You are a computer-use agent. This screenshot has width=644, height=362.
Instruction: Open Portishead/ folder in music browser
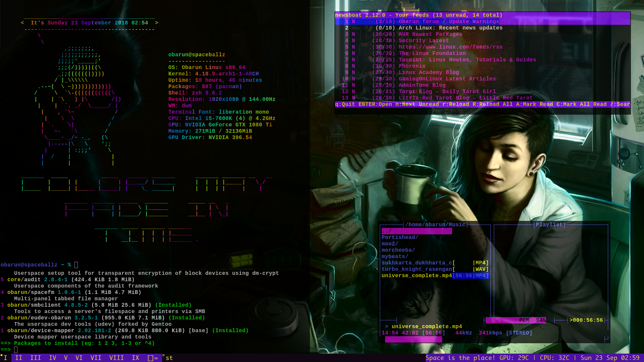point(400,237)
